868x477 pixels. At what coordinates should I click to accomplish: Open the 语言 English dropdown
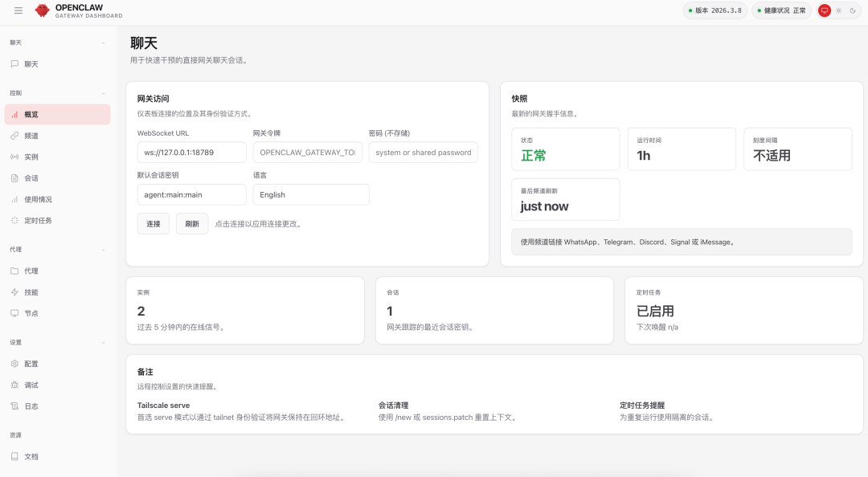pyautogui.click(x=310, y=194)
